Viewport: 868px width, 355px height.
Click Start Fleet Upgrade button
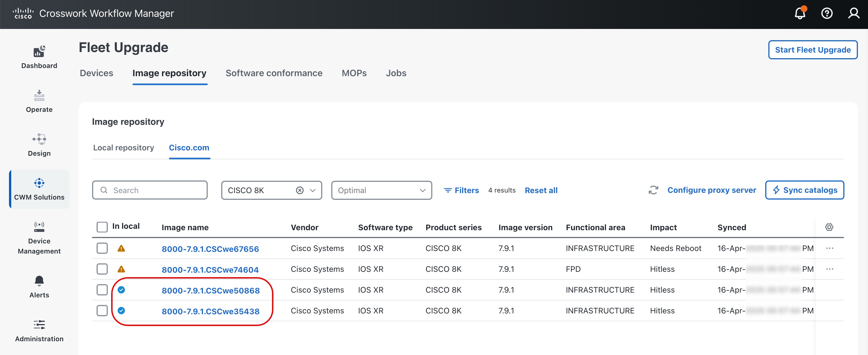point(813,49)
